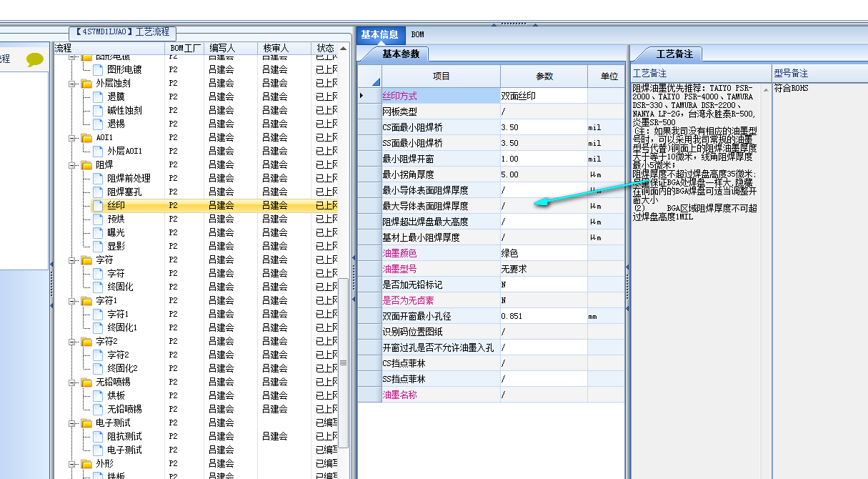868x479 pixels.
Task: Click the document icon beside 终固化2
Action: point(98,369)
